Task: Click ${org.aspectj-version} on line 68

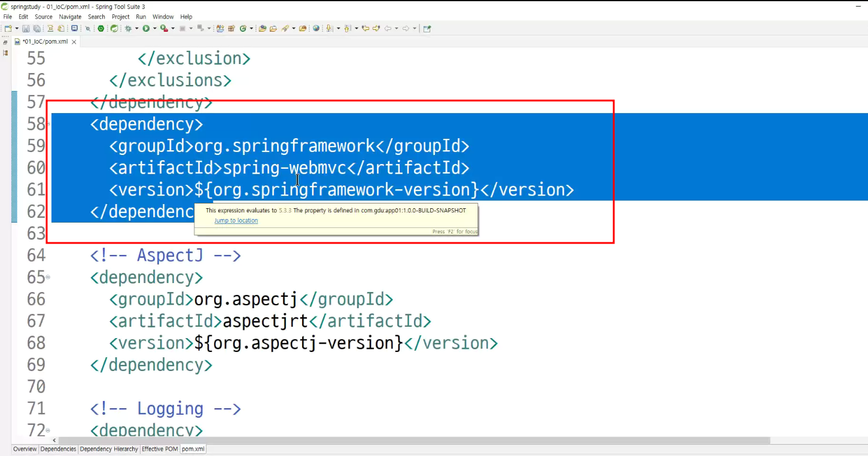Action: (299, 343)
